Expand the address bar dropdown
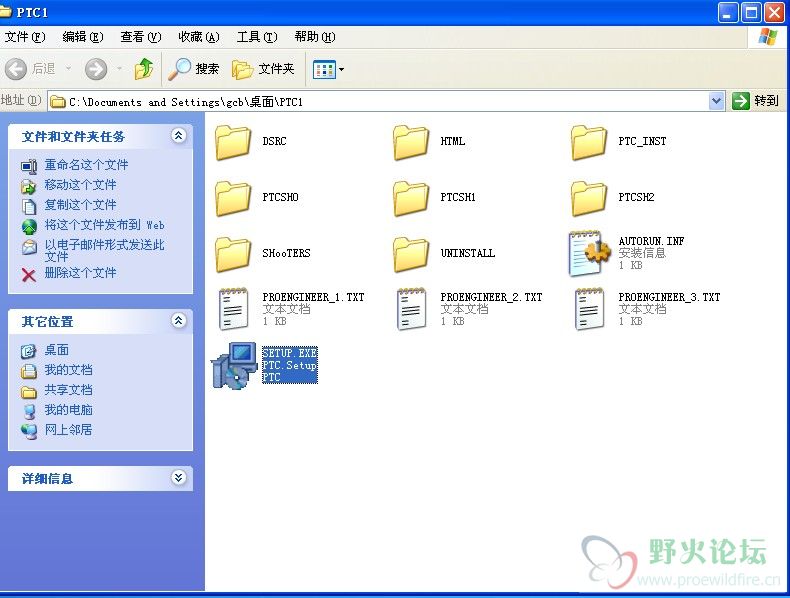790x598 pixels. [716, 101]
